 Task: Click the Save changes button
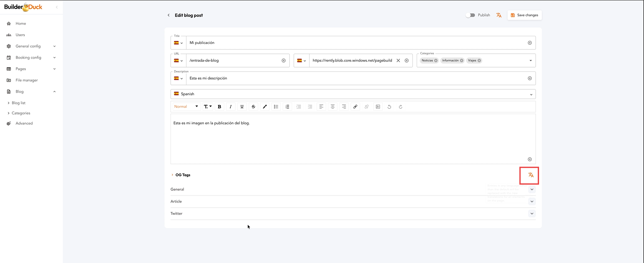[x=524, y=15]
